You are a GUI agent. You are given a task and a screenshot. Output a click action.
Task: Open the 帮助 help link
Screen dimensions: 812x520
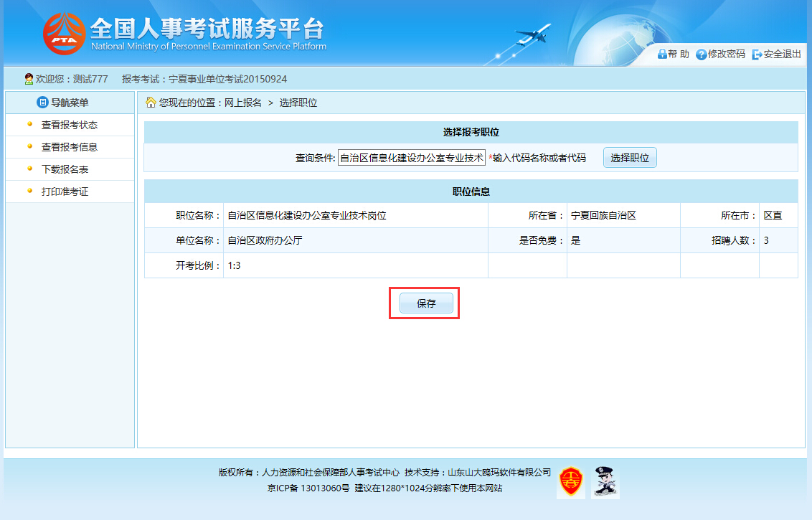point(679,55)
